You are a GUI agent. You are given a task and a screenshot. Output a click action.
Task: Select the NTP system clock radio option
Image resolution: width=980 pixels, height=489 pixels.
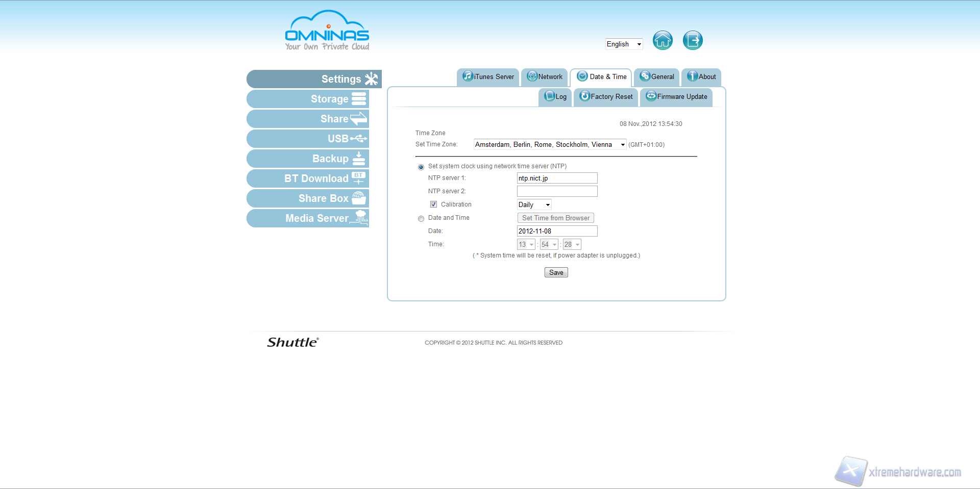coord(421,167)
